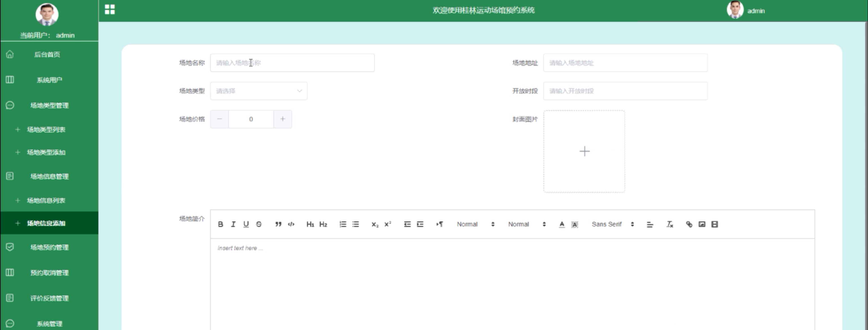Toggle bold formatting in editor toolbar
868x330 pixels.
220,224
